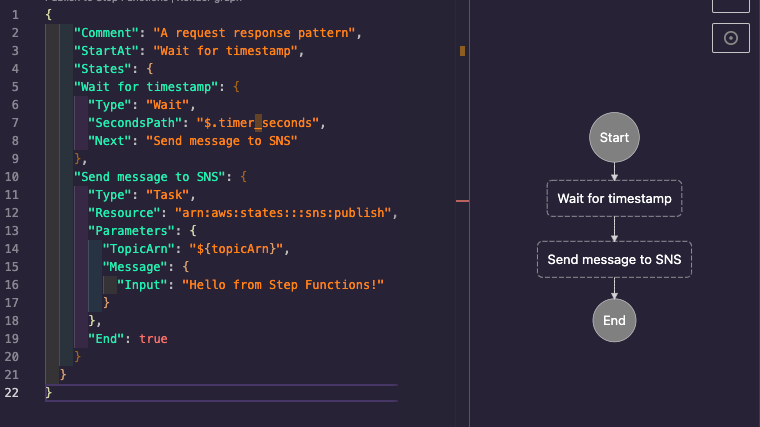Click the true value on line 19

(153, 338)
